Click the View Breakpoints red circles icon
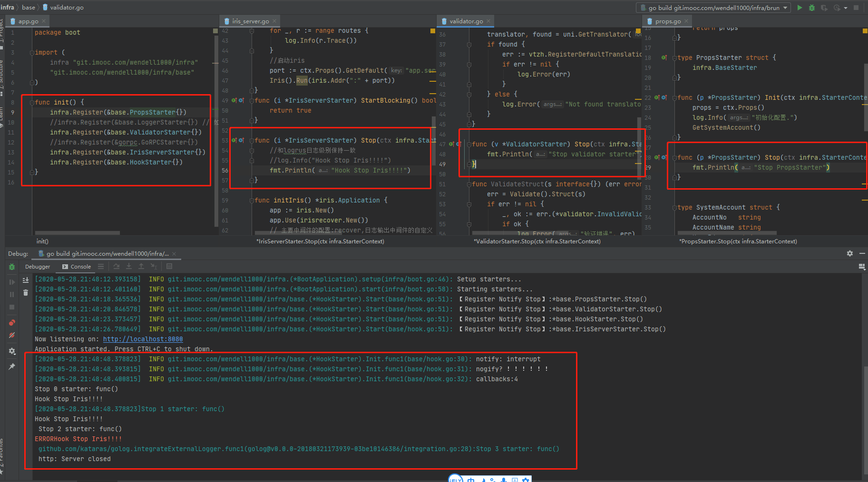The width and height of the screenshot is (868, 482). click(12, 323)
